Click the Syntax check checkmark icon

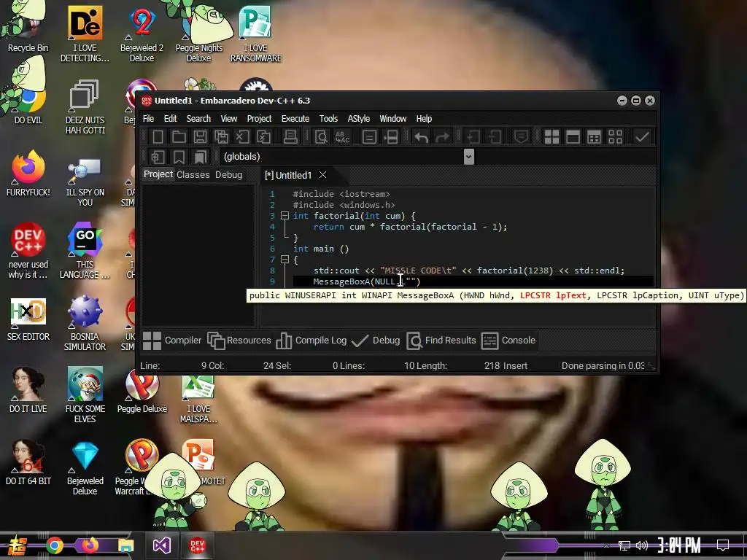coord(642,137)
